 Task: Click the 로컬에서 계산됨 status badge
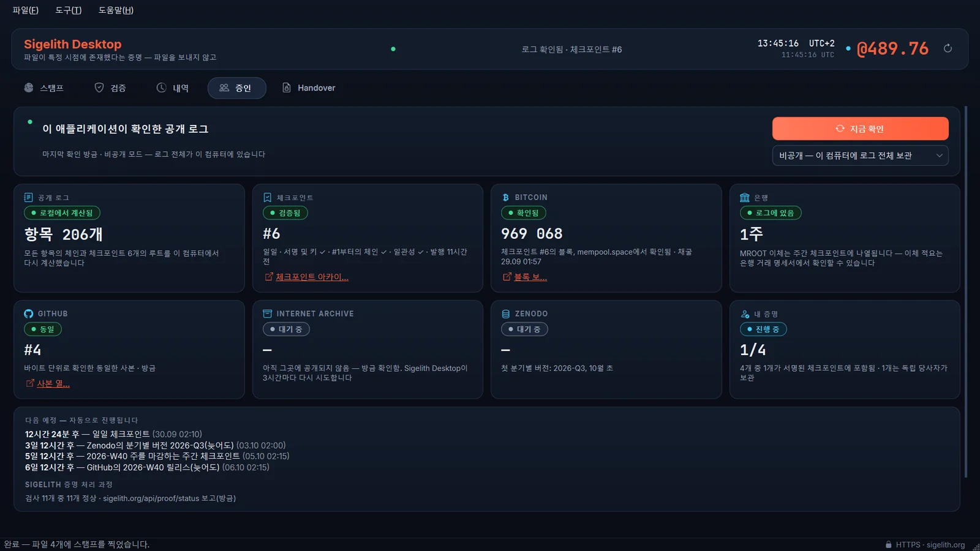tap(62, 213)
